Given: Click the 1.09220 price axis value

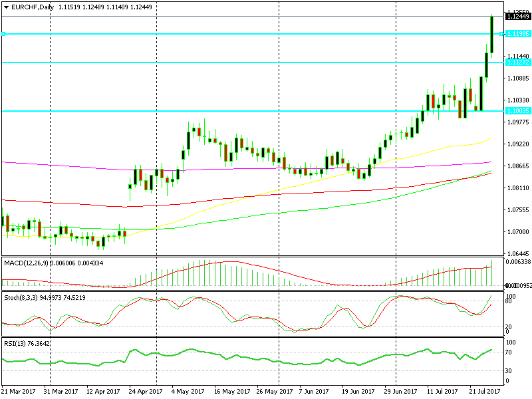Looking at the screenshot, I should pyautogui.click(x=518, y=144).
